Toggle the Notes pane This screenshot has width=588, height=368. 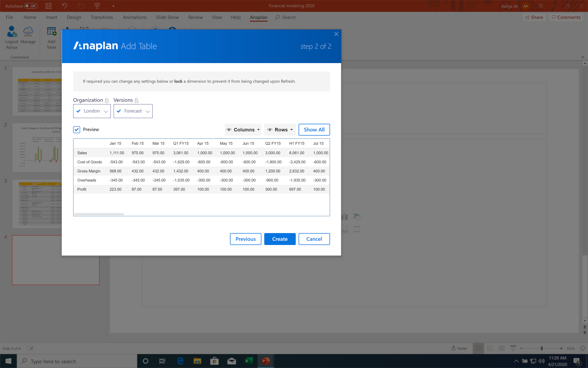pyautogui.click(x=460, y=348)
